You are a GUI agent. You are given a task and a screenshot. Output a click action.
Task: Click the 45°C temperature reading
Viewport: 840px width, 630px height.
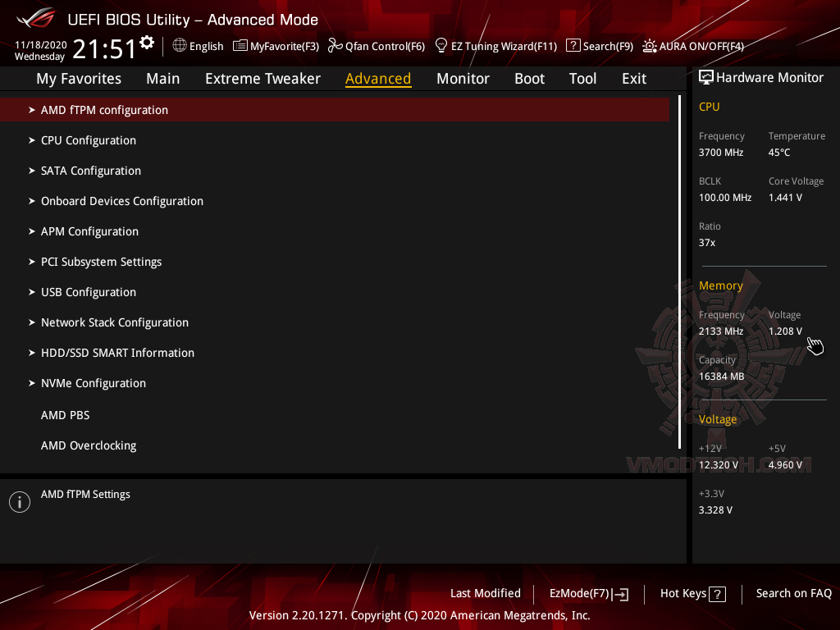tap(779, 153)
